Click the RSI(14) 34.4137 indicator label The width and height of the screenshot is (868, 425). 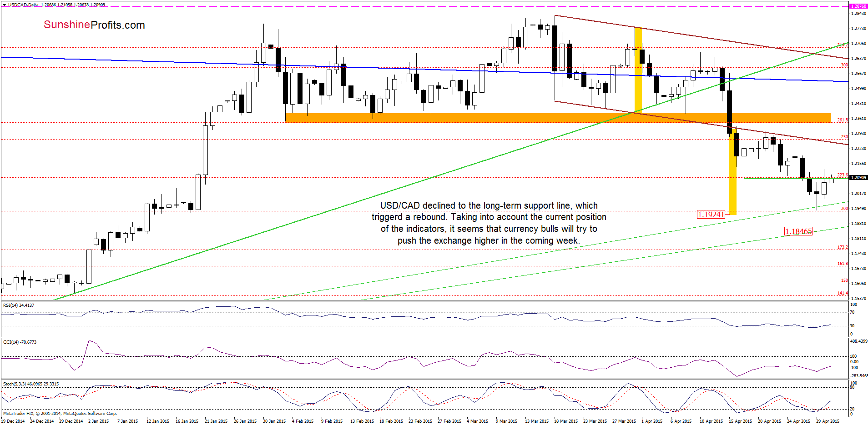(x=19, y=305)
